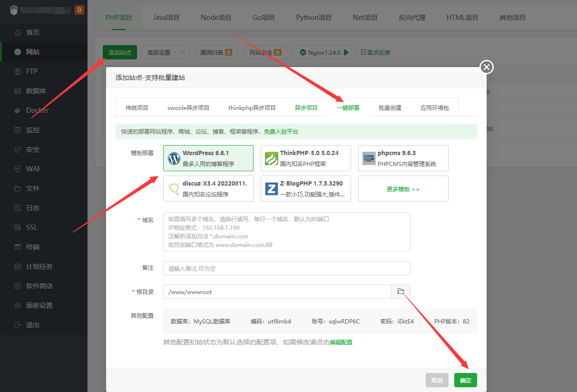The height and width of the screenshot is (392, 577).
Task: Select the ThinkPHP-5.0 5.0.24 template card
Action: [x=306, y=158]
